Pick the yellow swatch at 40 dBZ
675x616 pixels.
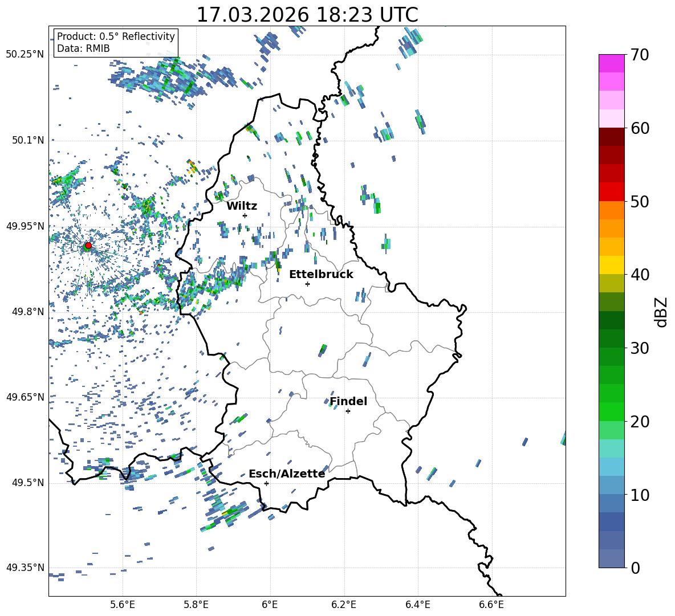click(x=612, y=265)
